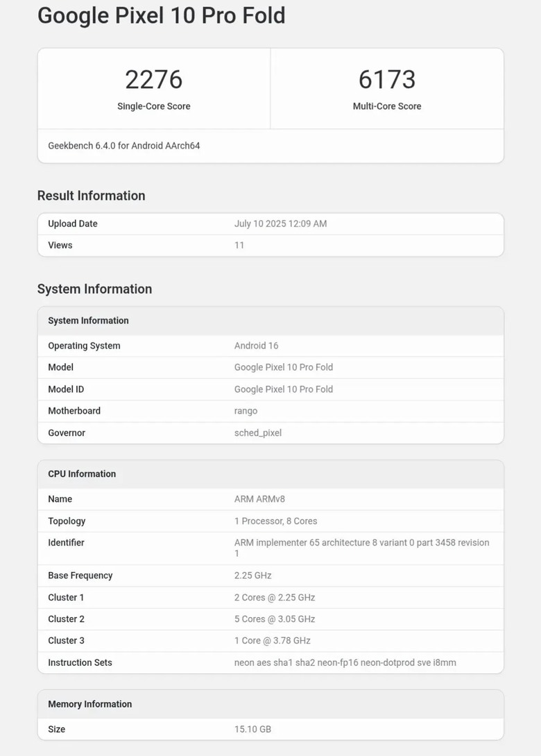
Task: Select the base frequency value 2.25 GHz
Action: point(253,576)
